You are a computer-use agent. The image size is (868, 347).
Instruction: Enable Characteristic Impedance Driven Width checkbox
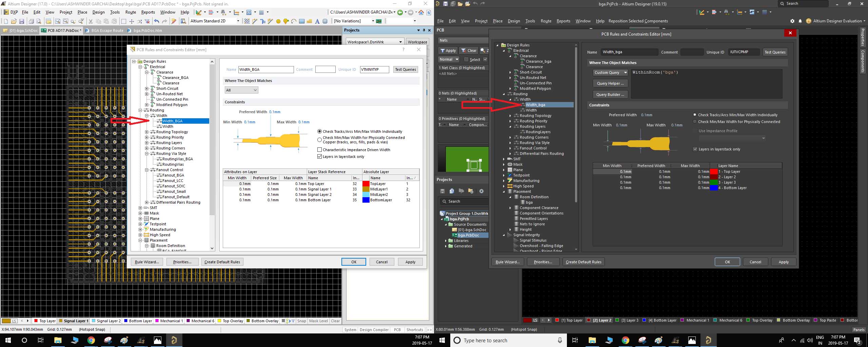pos(319,150)
